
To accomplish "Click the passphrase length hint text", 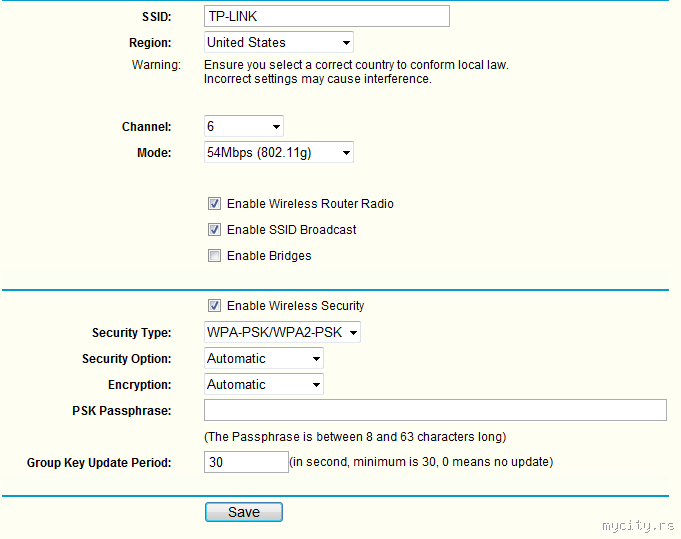I will click(x=355, y=437).
